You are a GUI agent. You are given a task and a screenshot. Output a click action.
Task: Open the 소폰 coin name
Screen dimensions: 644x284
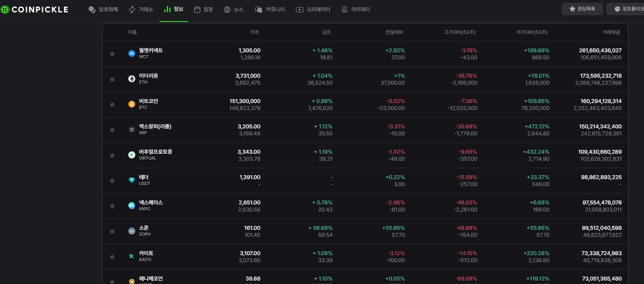[144, 228]
